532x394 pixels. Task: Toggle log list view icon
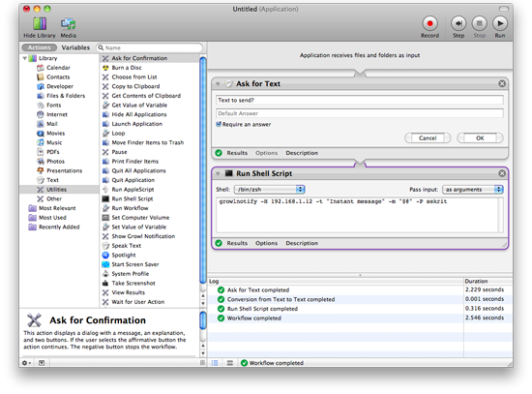pos(215,363)
